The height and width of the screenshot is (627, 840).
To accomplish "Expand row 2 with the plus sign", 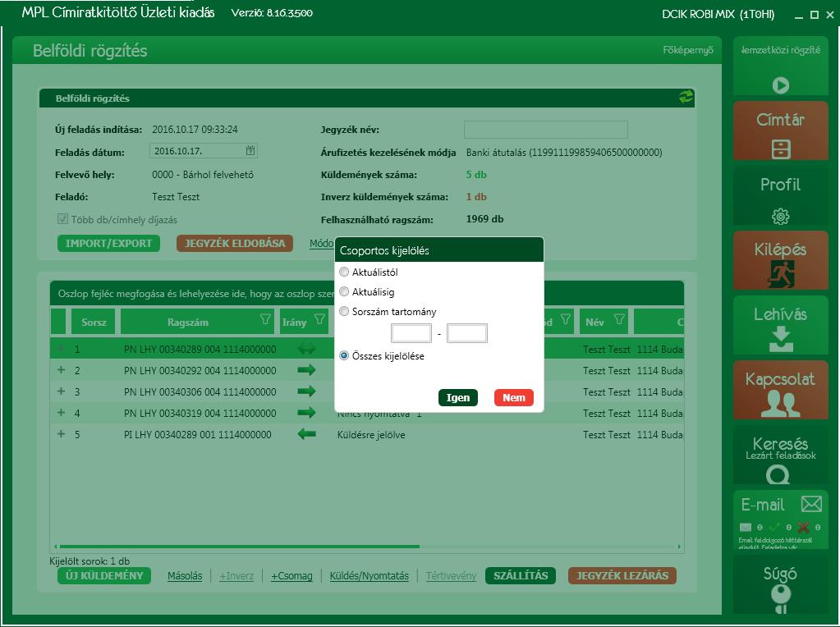I will [x=61, y=370].
